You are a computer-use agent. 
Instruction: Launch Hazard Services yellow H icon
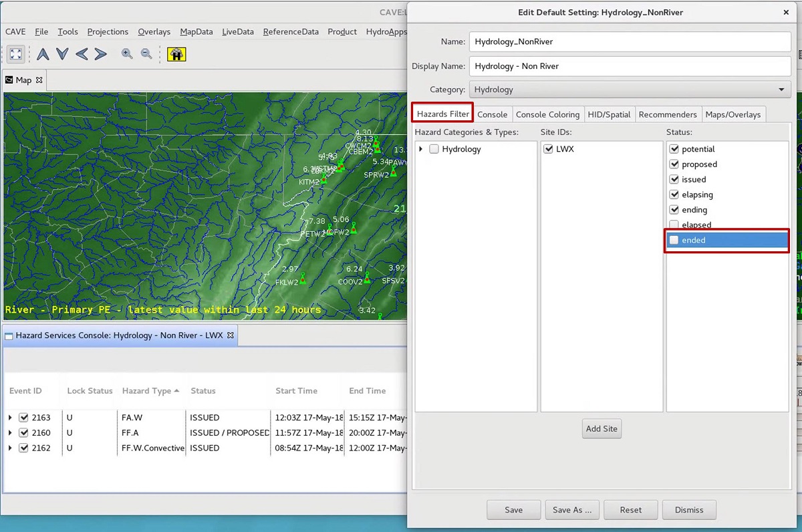pyautogui.click(x=176, y=54)
